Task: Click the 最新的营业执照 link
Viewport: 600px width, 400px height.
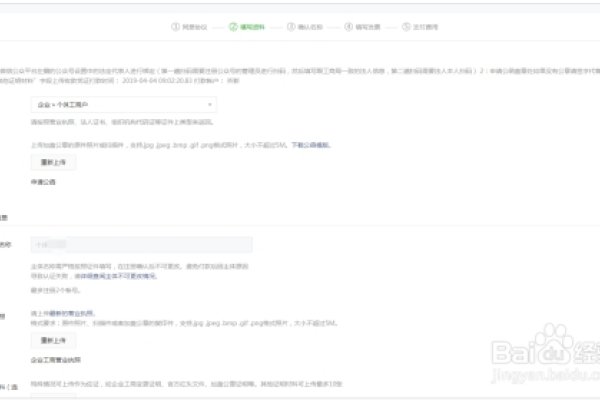Action: pos(77,313)
